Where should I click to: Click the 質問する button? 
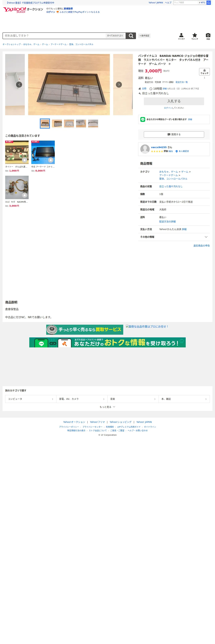[174, 134]
